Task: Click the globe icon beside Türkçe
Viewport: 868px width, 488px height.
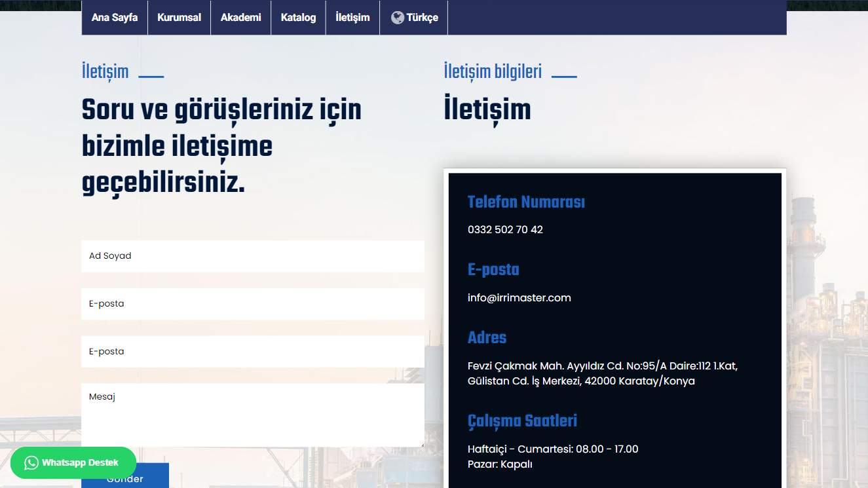Action: (x=396, y=18)
